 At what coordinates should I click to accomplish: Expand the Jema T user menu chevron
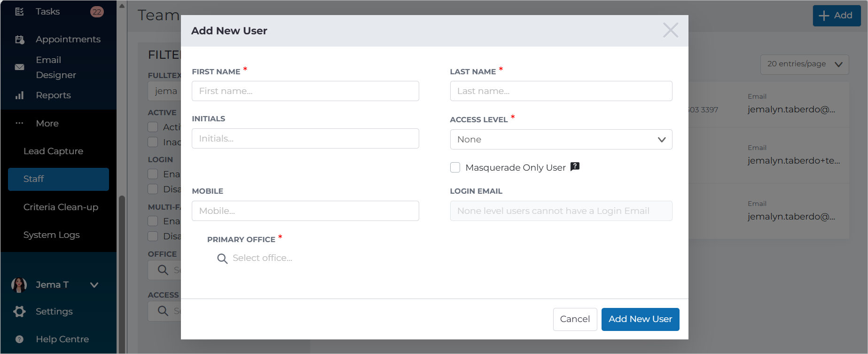94,285
